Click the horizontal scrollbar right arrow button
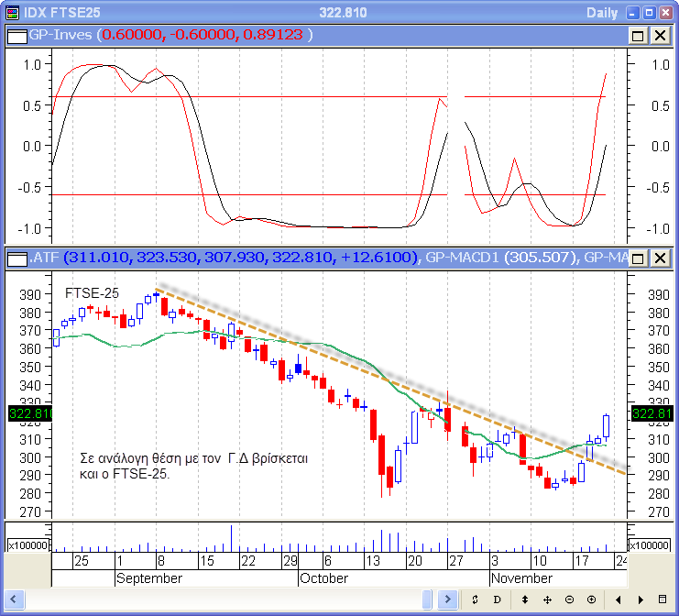Screen dimensions: 679x616 pyautogui.click(x=447, y=599)
